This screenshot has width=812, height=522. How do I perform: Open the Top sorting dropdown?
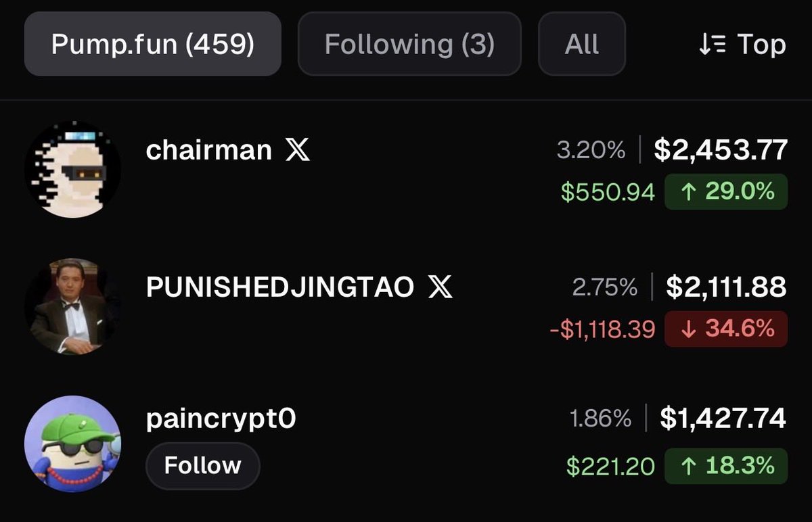tap(742, 45)
